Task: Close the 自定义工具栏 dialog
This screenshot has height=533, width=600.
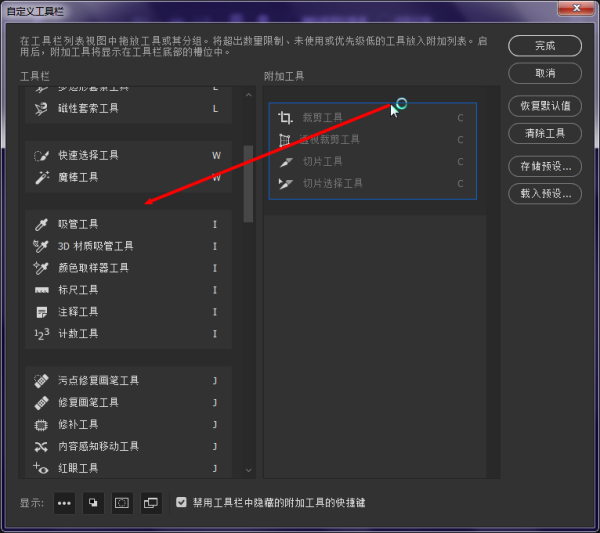Action: (x=577, y=8)
